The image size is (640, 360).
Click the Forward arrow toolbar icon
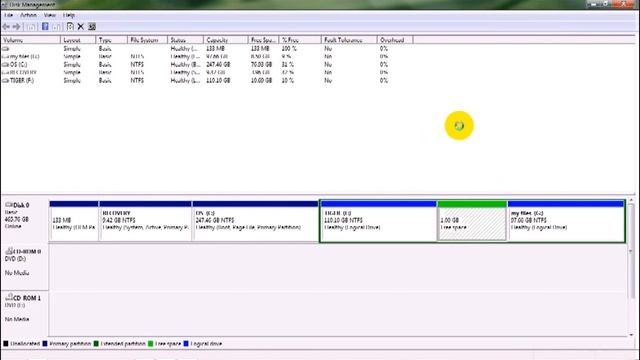click(x=16, y=27)
